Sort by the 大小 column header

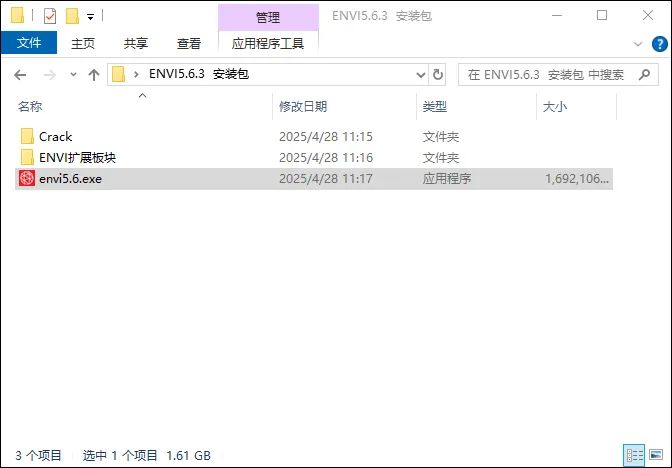(555, 106)
